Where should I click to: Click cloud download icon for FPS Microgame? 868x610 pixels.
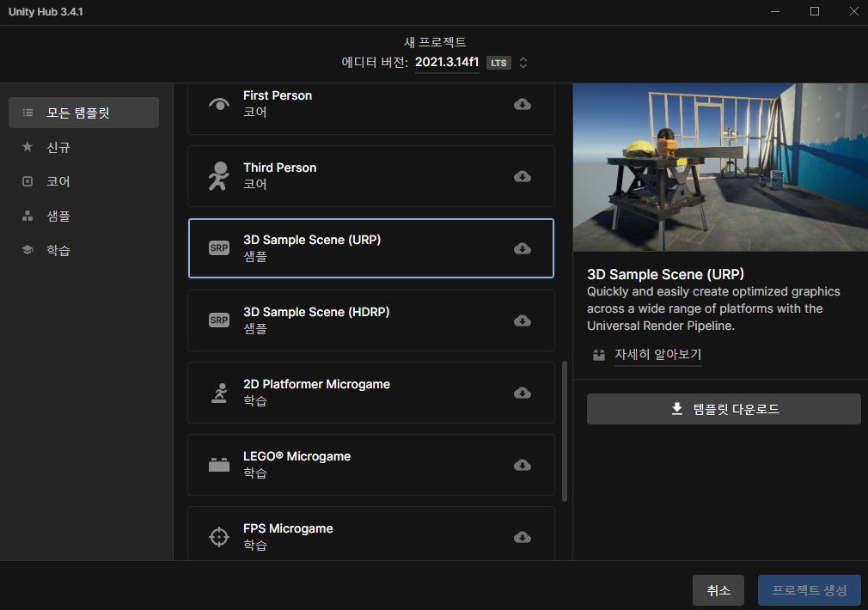[522, 537]
